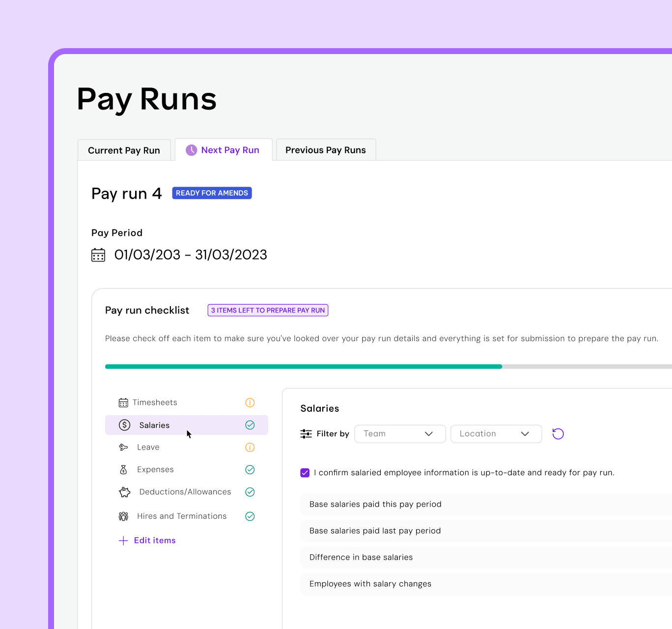Click the warning indicator next to Timesheets
The image size is (672, 629).
pos(250,402)
